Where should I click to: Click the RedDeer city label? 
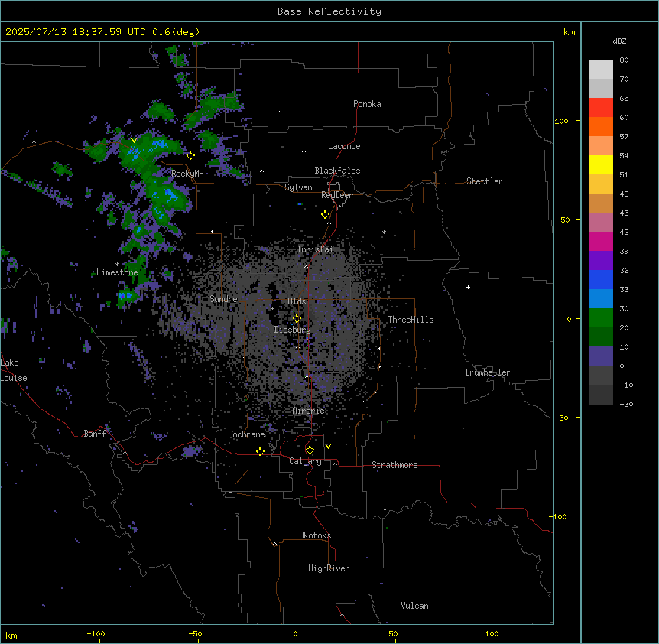(x=336, y=195)
